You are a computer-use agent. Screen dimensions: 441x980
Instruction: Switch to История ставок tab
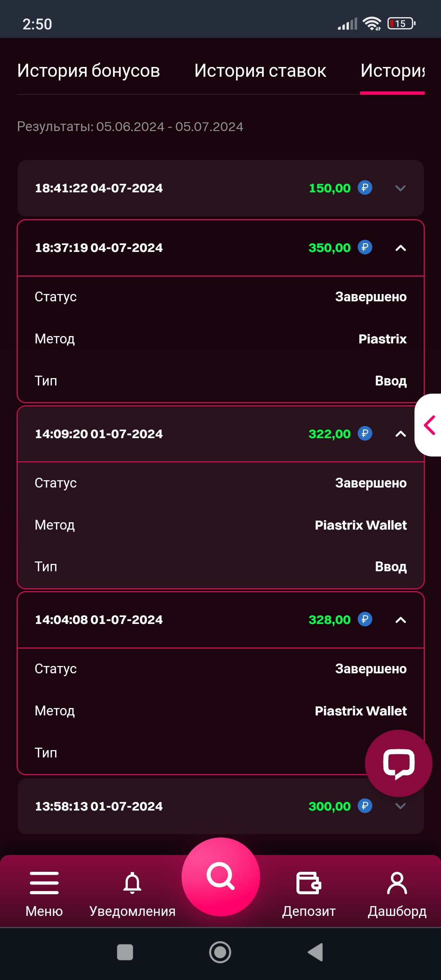(x=260, y=71)
